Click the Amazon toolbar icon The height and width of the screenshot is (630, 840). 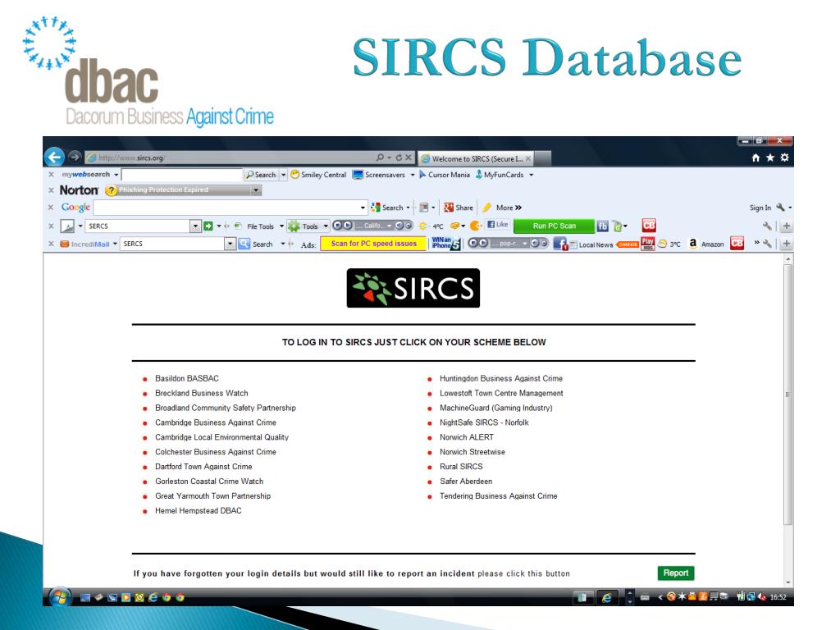pos(705,244)
